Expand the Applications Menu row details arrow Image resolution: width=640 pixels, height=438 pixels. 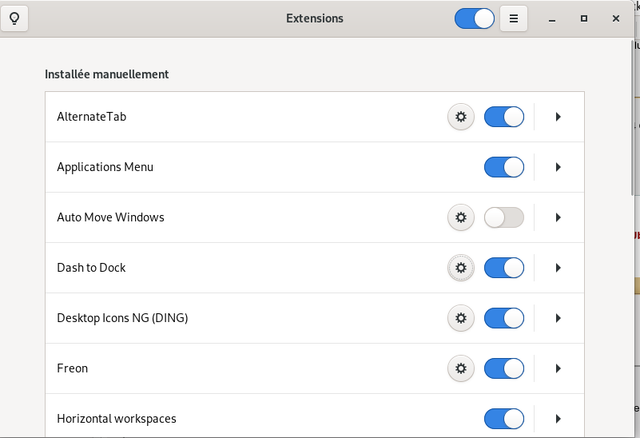(558, 167)
